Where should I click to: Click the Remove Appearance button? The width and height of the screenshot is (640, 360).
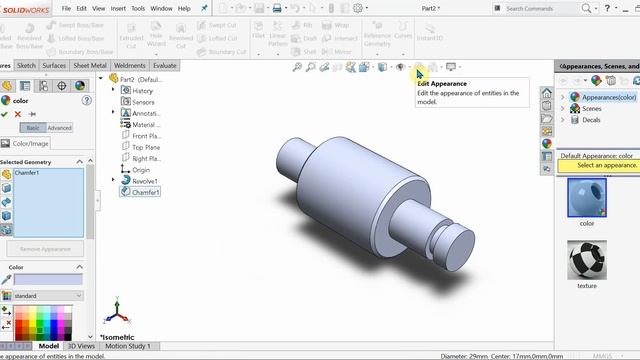coord(45,249)
